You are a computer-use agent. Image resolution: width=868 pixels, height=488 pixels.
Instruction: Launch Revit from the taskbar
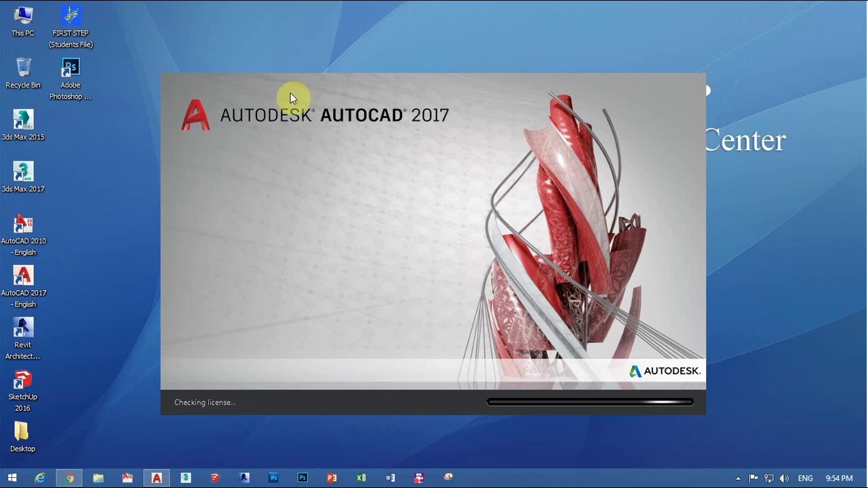click(244, 478)
